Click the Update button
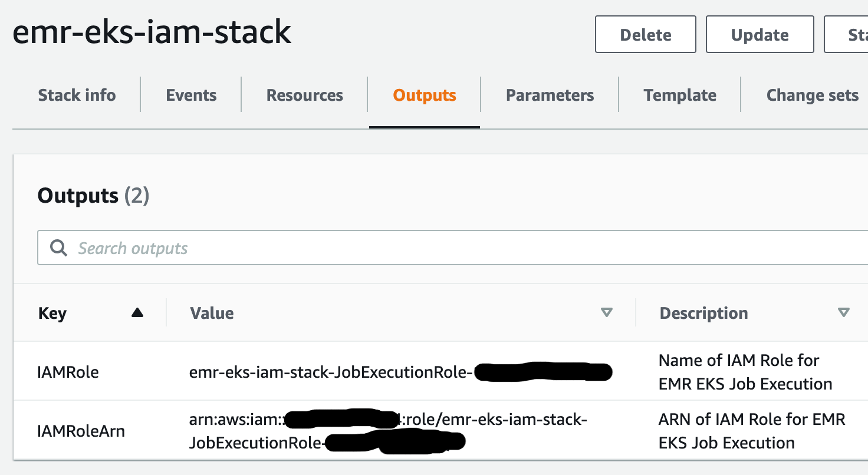 759,34
